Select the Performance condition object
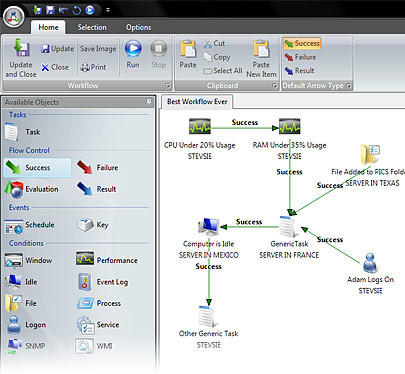The image size is (405, 374). pyautogui.click(x=107, y=260)
